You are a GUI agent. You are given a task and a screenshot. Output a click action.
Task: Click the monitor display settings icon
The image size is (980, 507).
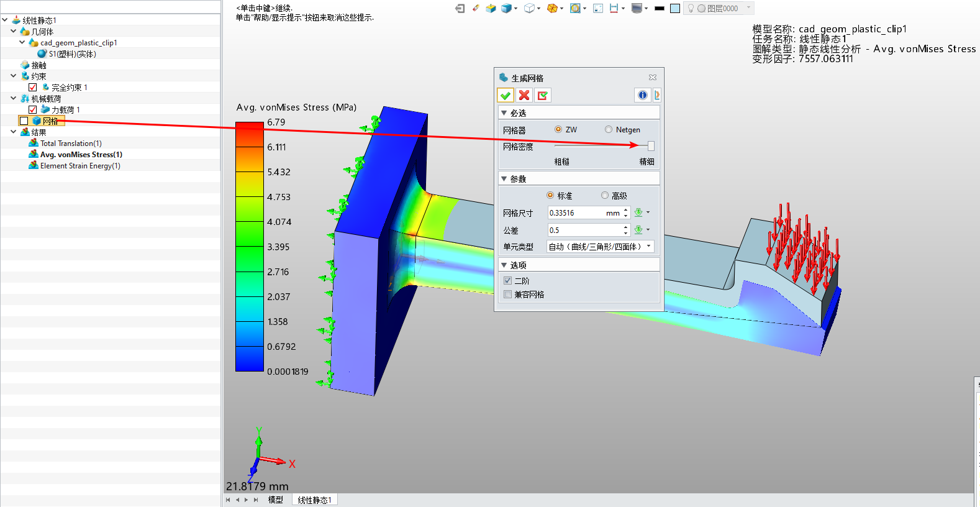coord(637,8)
